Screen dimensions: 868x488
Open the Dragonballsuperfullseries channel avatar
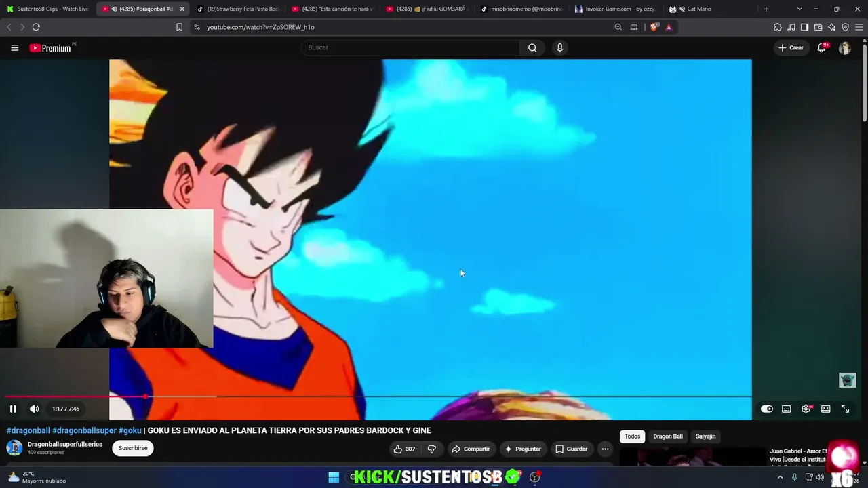(x=14, y=448)
